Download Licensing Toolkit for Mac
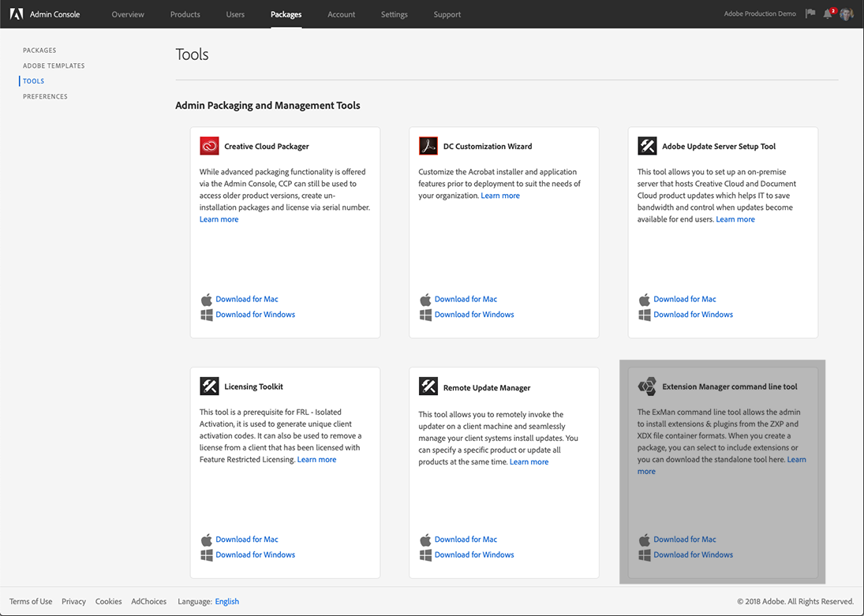Screen dimensions: 864x616 pos(247,539)
